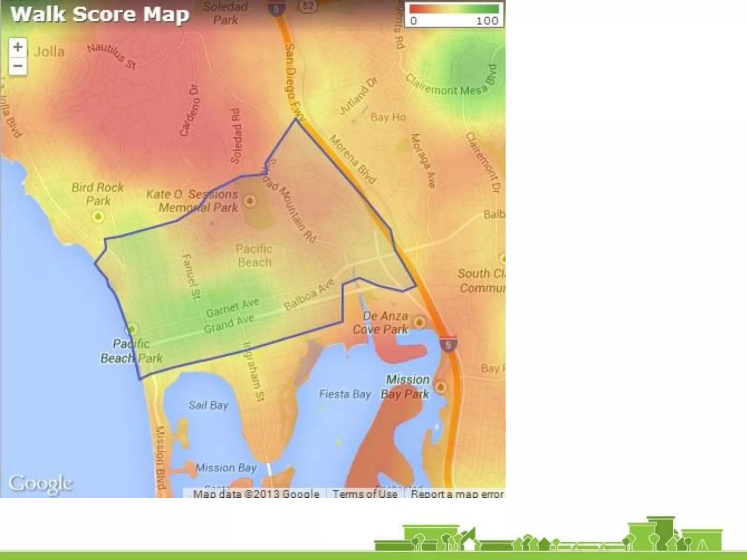Click Report a map error link
Screen dimensions: 747x560
(x=457, y=494)
